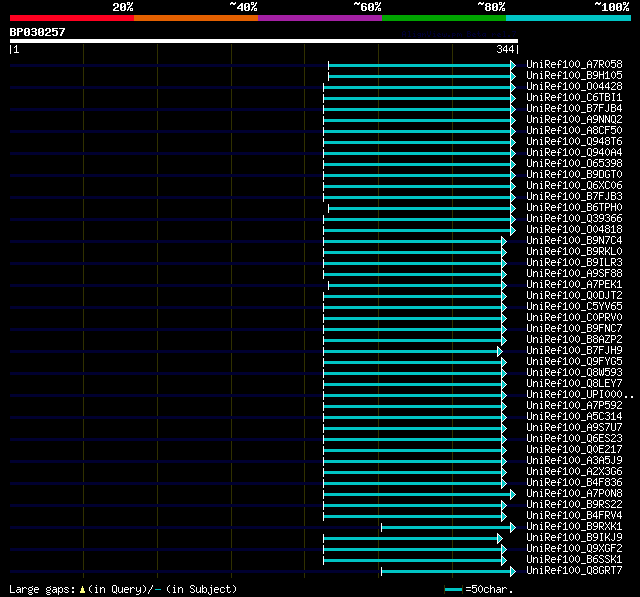Open hit UniRef100_B7FJB4
Image resolution: width=640 pixels, height=597 pixels.
pyautogui.click(x=574, y=109)
